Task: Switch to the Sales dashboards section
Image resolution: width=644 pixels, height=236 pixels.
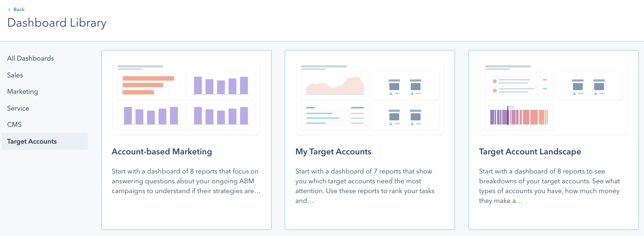Action: click(x=15, y=75)
